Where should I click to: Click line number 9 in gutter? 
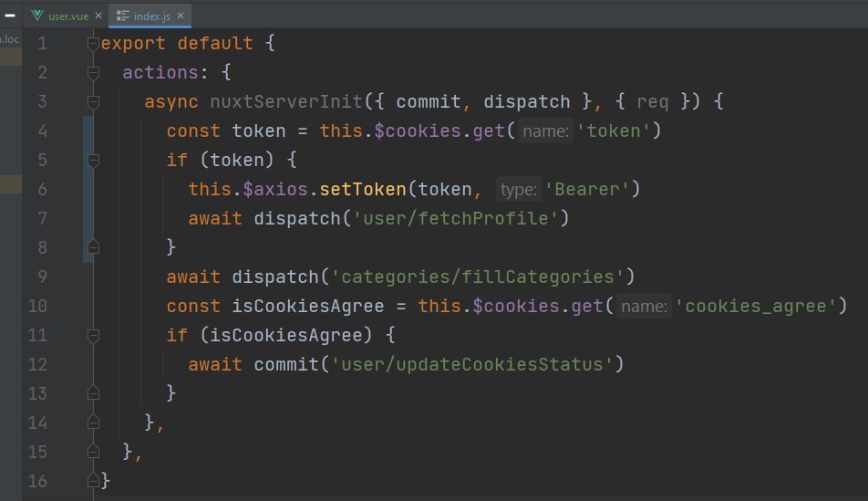pyautogui.click(x=42, y=277)
